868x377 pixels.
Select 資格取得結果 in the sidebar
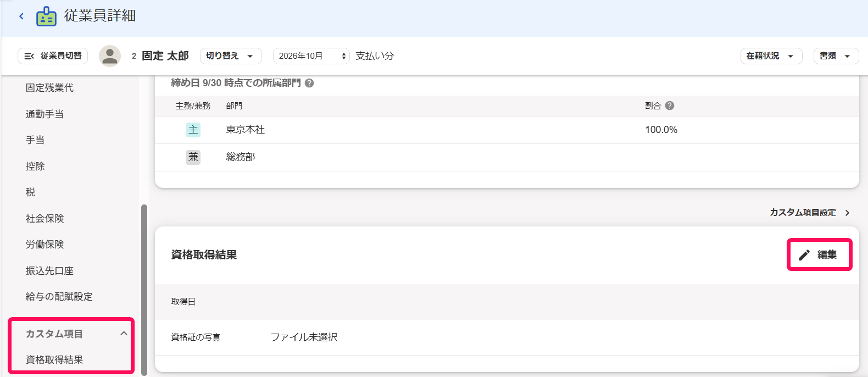tap(54, 360)
